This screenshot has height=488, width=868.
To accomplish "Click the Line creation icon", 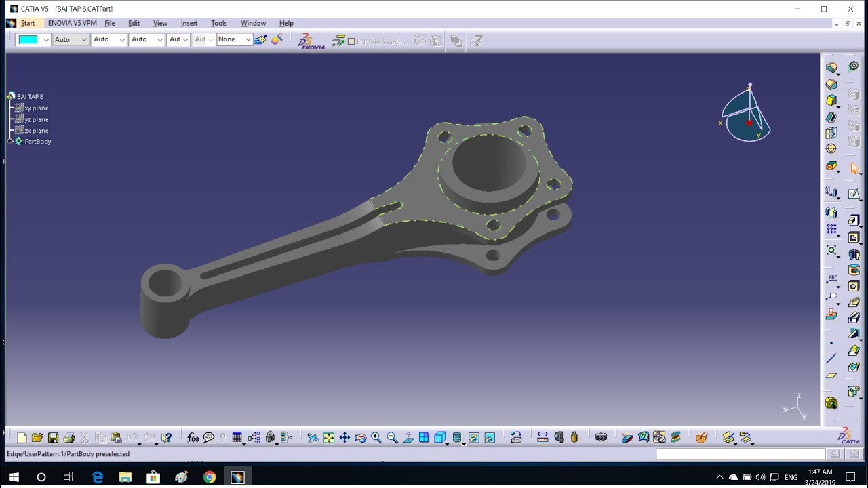I will [831, 359].
